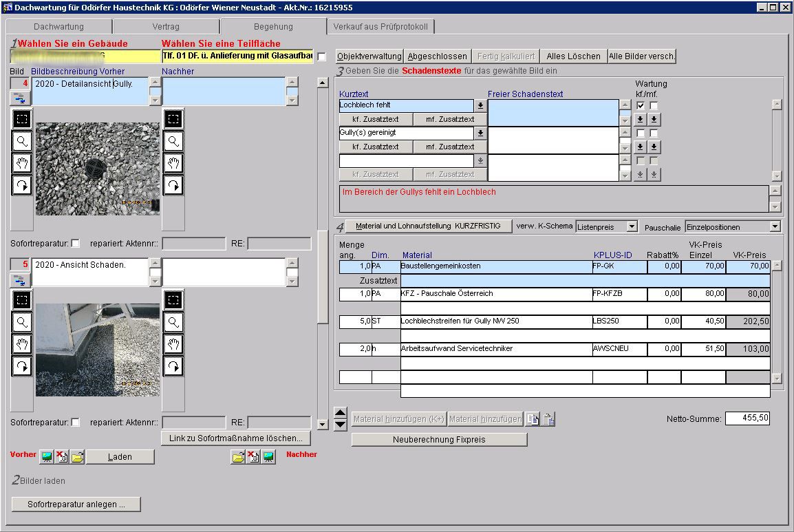Click the sort icon below image number 4
Image resolution: width=794 pixels, height=532 pixels.
20,98
